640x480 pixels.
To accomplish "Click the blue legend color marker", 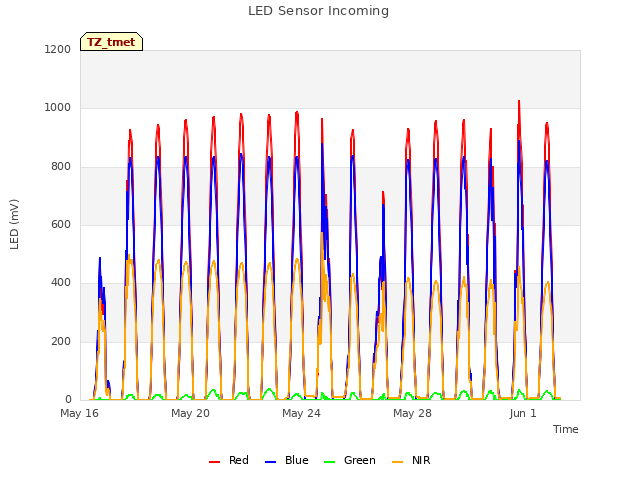I will [271, 462].
